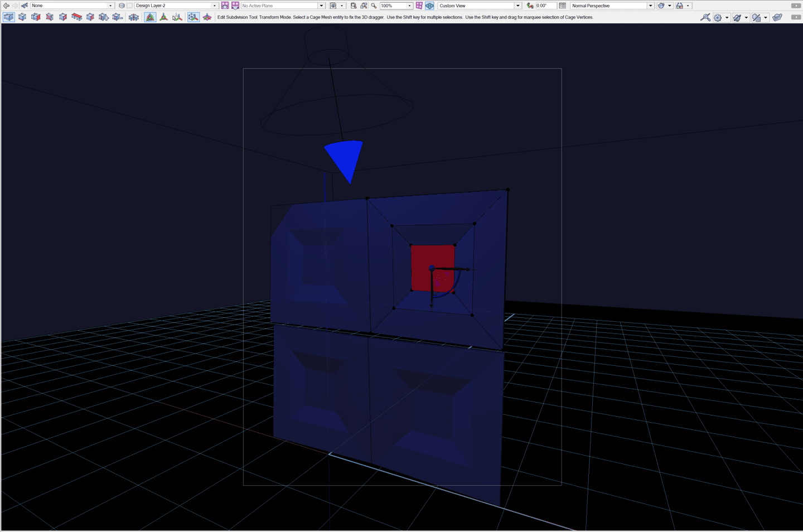Select the dragger axes with cursor icon

[177, 17]
